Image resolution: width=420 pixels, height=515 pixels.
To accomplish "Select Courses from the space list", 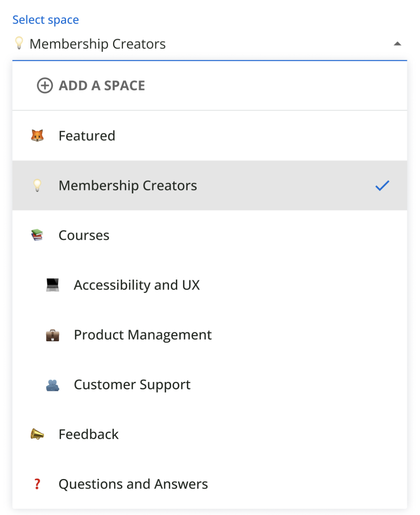I will pyautogui.click(x=84, y=235).
